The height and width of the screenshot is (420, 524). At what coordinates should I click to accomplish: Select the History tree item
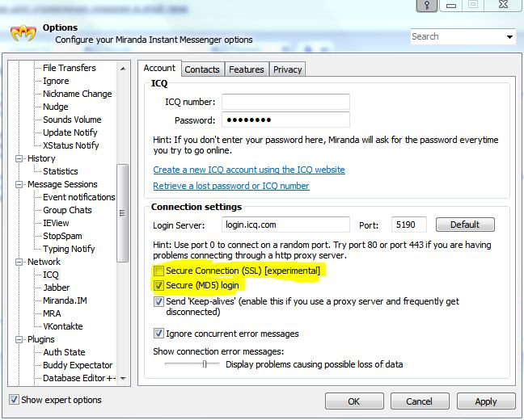pyautogui.click(x=41, y=158)
